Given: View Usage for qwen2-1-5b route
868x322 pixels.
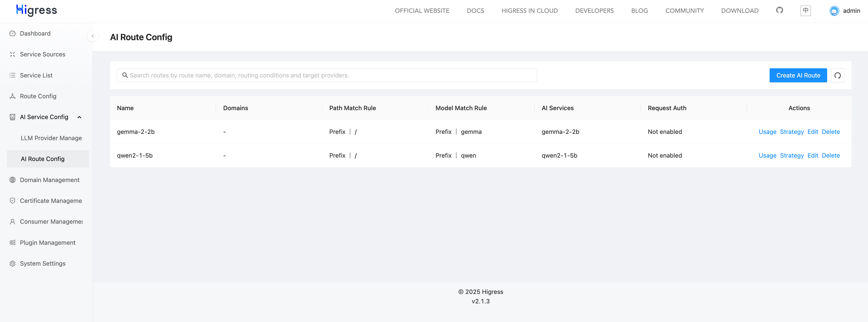Looking at the screenshot, I should click(767, 156).
